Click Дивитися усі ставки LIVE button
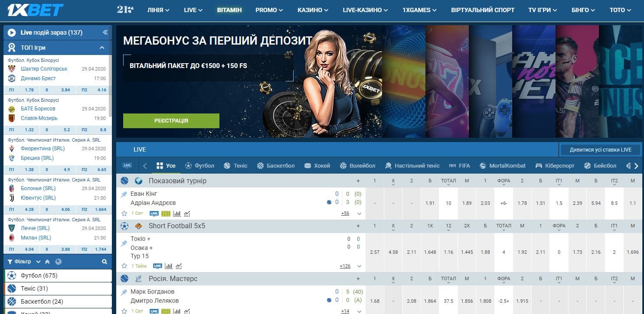The image size is (644, 314). coord(601,150)
